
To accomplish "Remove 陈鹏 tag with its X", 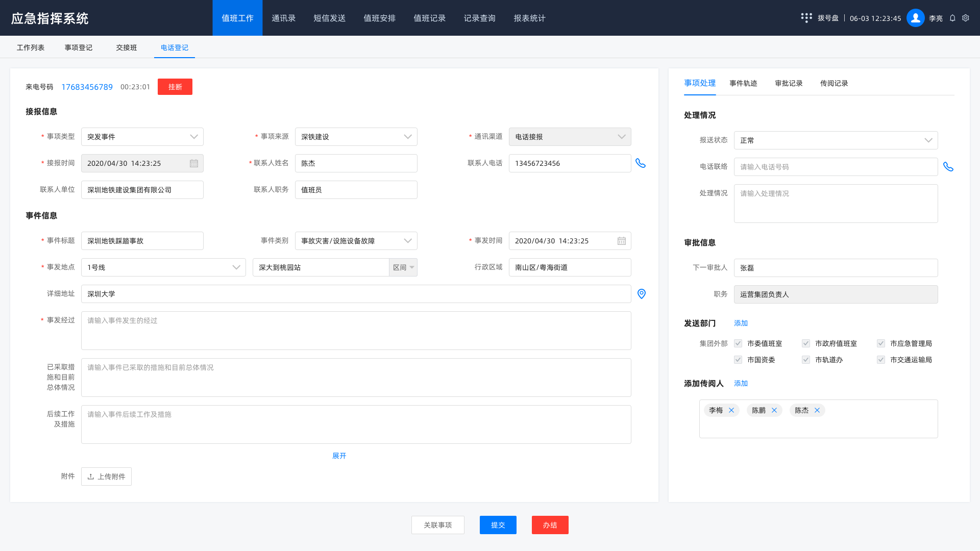I will click(774, 410).
